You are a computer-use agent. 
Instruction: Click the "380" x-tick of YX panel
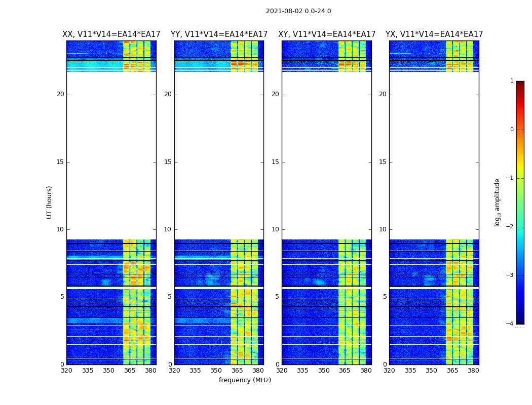click(473, 371)
